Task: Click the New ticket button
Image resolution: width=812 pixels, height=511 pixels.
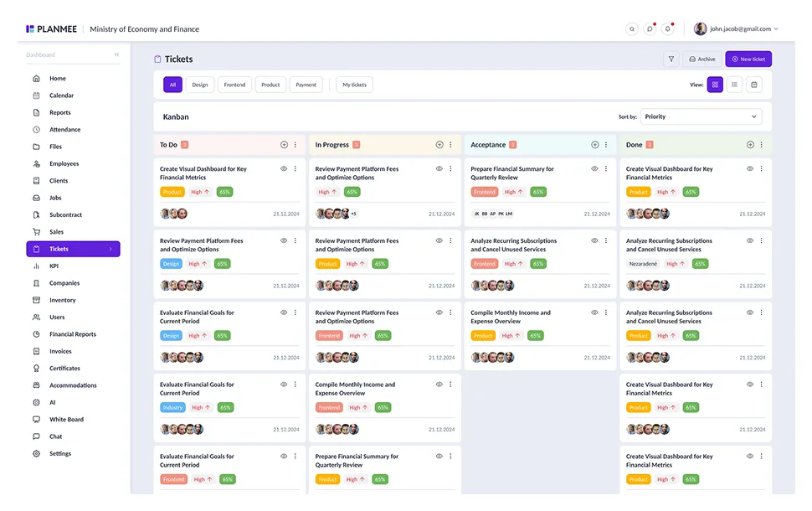Action: [748, 59]
